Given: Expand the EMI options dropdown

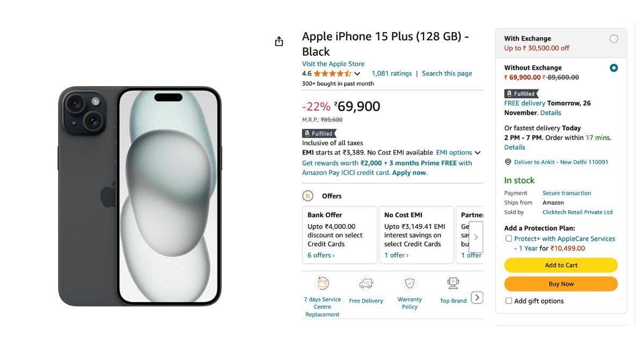Looking at the screenshot, I should [x=458, y=153].
